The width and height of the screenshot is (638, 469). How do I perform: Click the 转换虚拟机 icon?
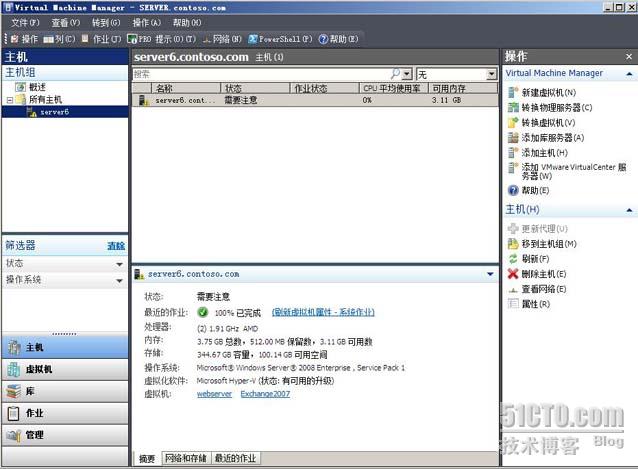click(x=513, y=122)
